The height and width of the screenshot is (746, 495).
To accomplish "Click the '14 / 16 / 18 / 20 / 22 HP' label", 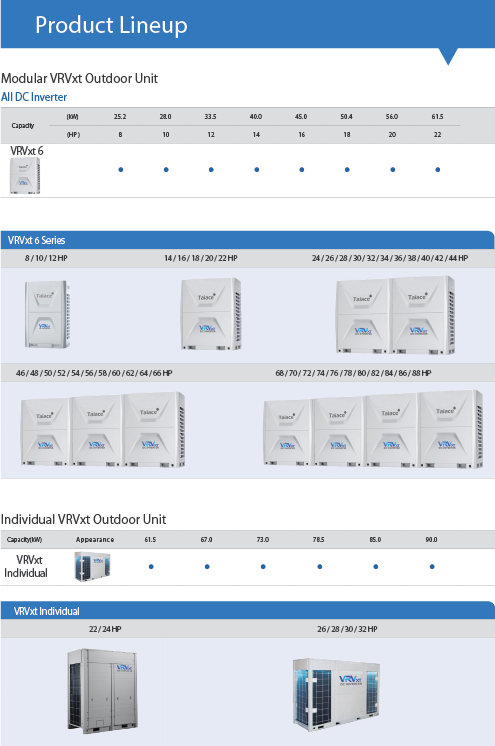I will [x=200, y=258].
